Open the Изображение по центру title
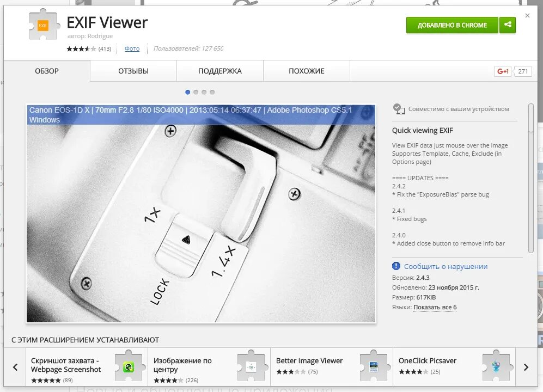Image resolution: width=543 pixels, height=392 pixels. click(182, 365)
